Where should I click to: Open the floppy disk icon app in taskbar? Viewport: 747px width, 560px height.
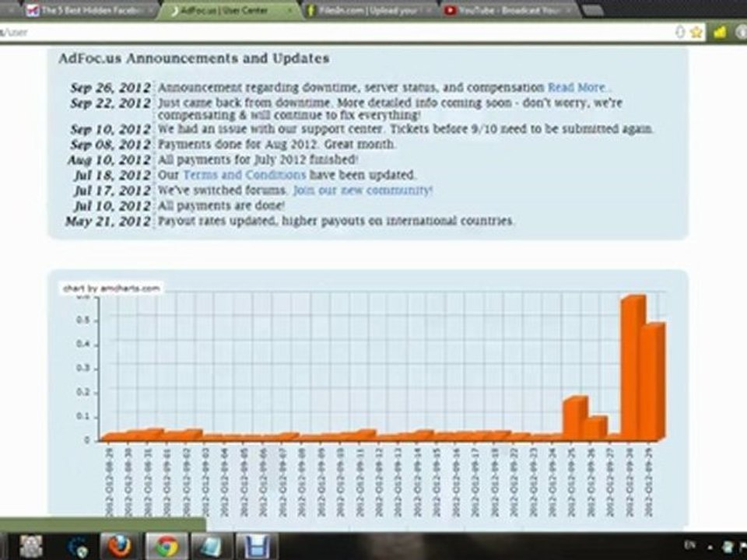click(256, 546)
